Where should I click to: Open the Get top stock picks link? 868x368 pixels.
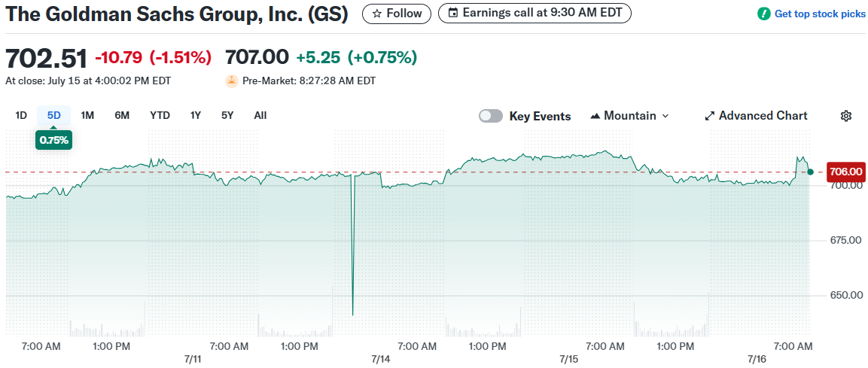pyautogui.click(x=820, y=14)
